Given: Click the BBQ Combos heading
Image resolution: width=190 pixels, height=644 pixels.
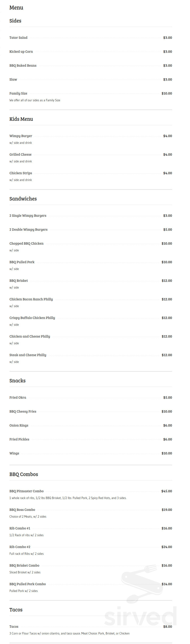Looking at the screenshot, I should coord(24,474).
